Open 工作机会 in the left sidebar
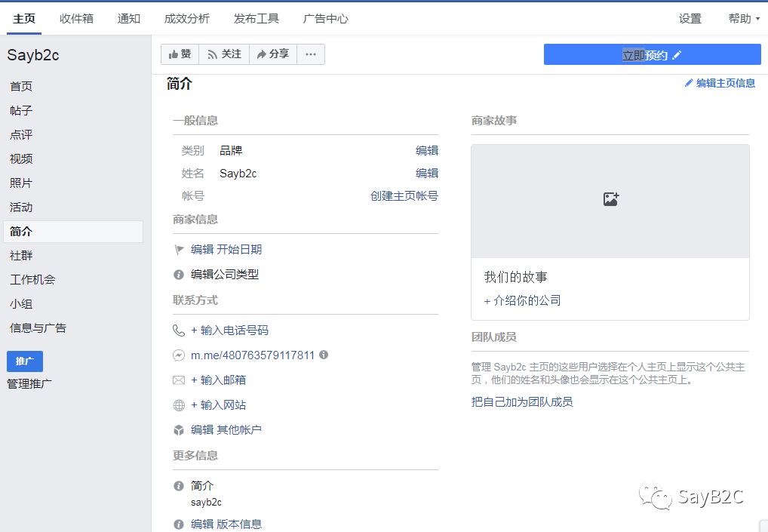The width and height of the screenshot is (768, 532). pos(32,280)
